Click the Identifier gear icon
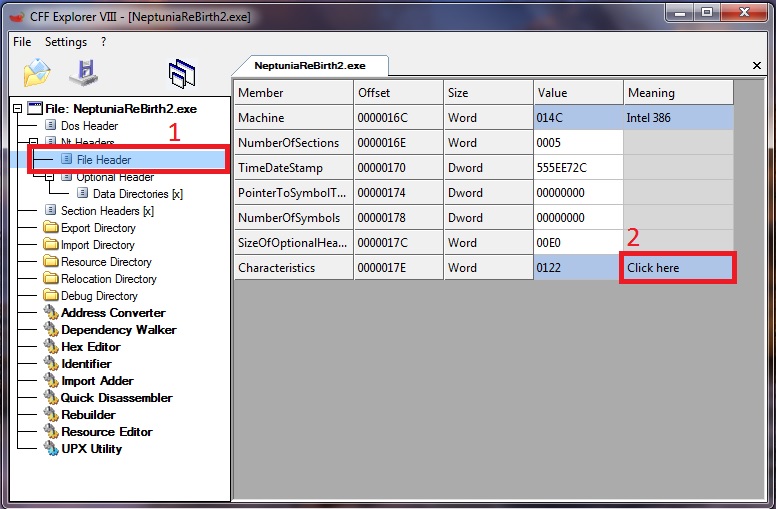This screenshot has height=509, width=776. [x=50, y=363]
